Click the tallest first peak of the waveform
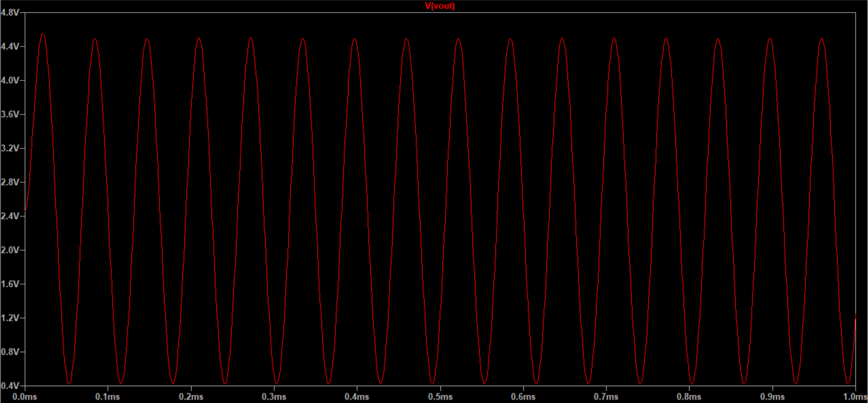The image size is (868, 403). pyautogui.click(x=43, y=34)
